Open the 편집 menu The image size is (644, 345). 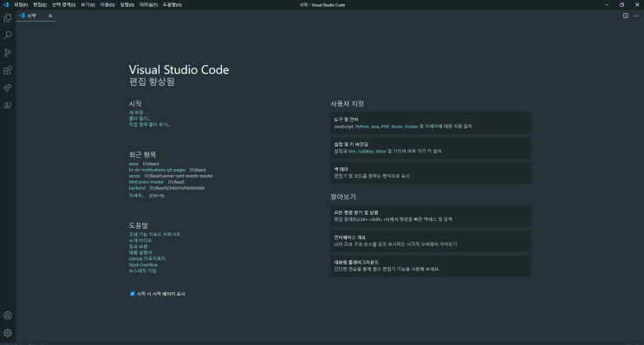[x=40, y=5]
